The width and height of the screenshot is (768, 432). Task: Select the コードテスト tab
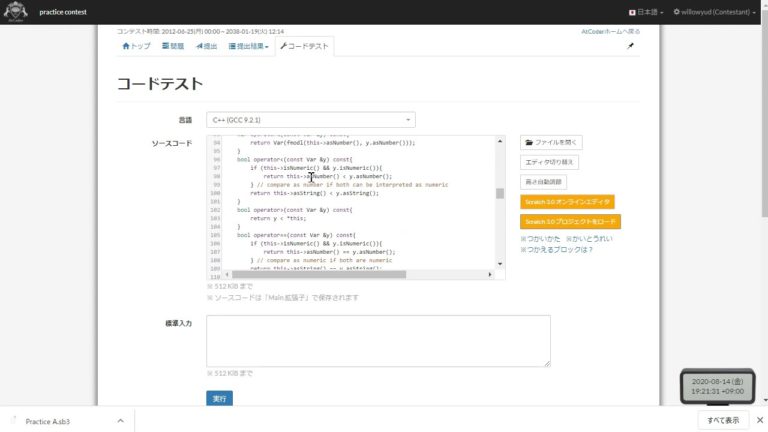(305, 46)
